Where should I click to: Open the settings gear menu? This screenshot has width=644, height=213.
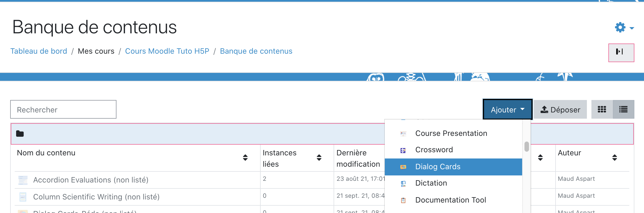point(624,28)
